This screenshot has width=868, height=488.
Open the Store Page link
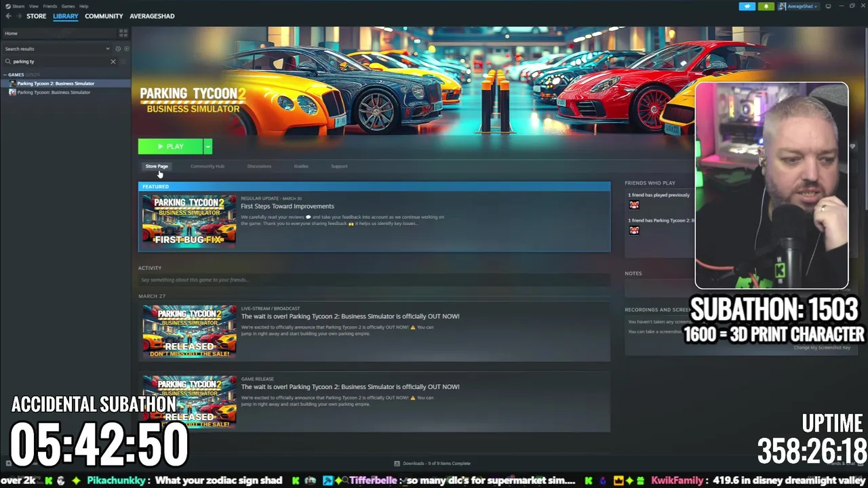pyautogui.click(x=157, y=166)
